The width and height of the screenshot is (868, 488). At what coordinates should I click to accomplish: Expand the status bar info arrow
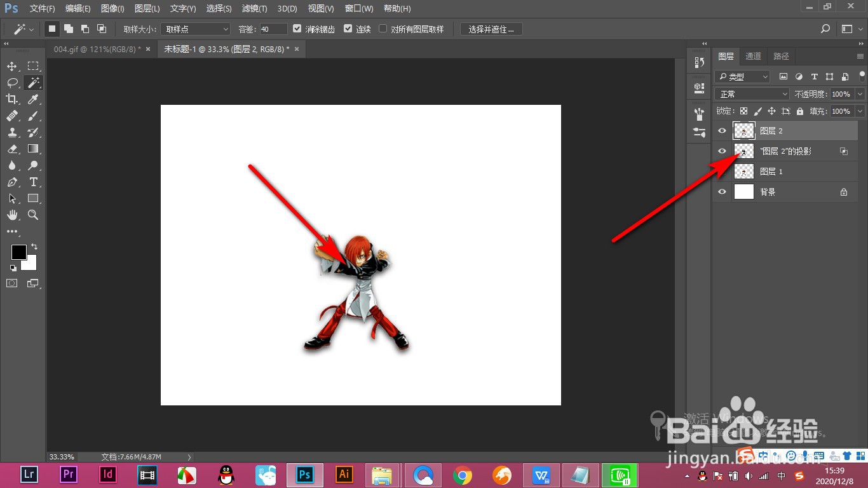pos(189,457)
